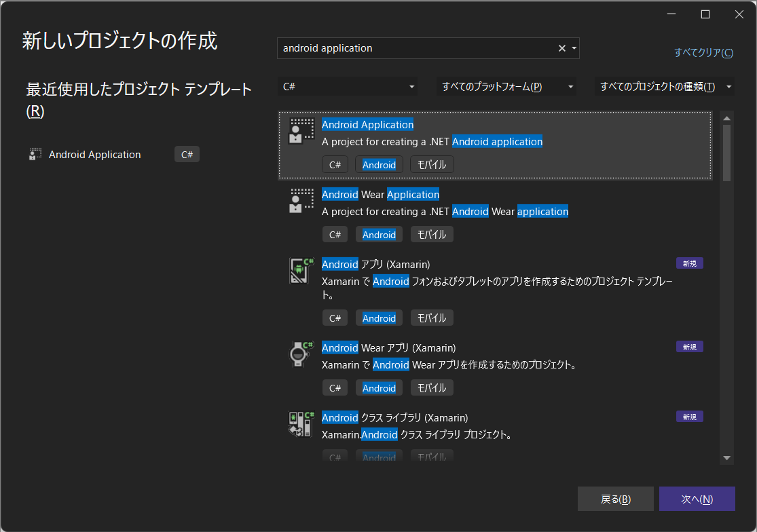Click the template list scrollbar thumb

(x=726, y=153)
